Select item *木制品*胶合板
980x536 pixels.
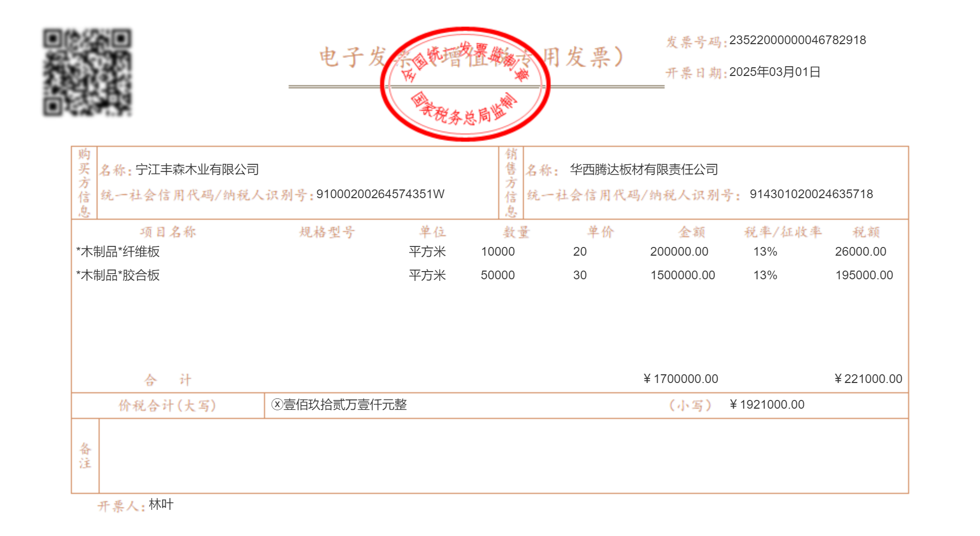(x=118, y=275)
